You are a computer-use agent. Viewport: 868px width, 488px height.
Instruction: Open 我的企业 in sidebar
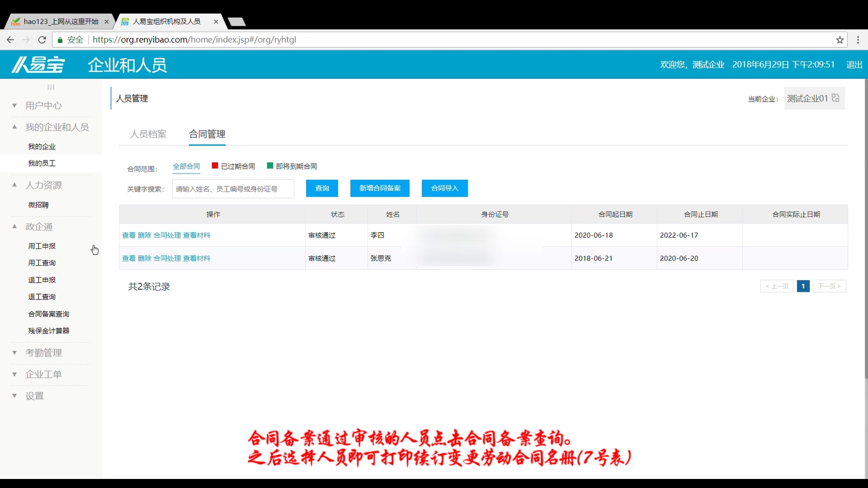42,146
